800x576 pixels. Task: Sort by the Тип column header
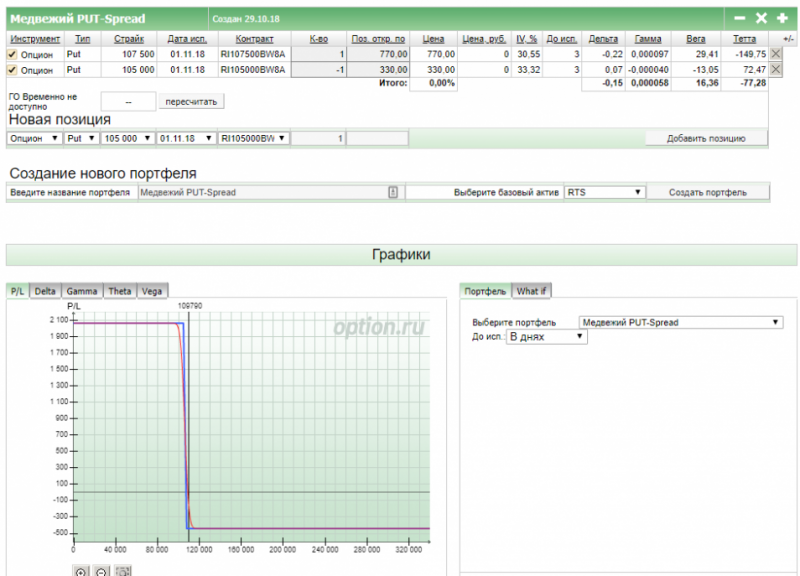pyautogui.click(x=82, y=39)
